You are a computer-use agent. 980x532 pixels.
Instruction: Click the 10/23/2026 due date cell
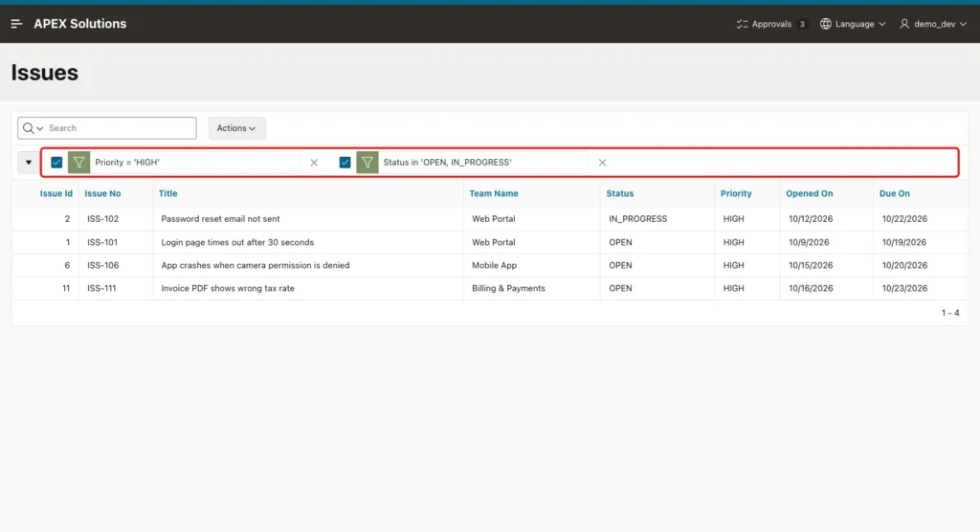904,288
